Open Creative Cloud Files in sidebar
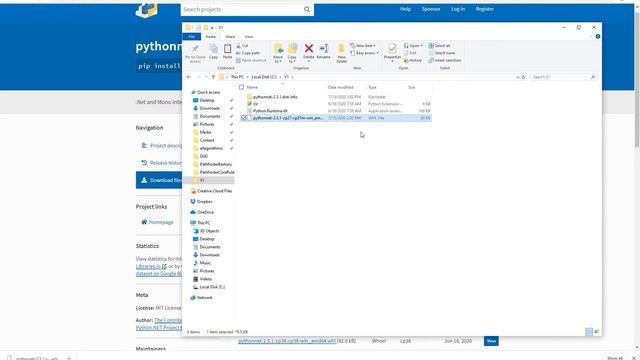 (211, 191)
